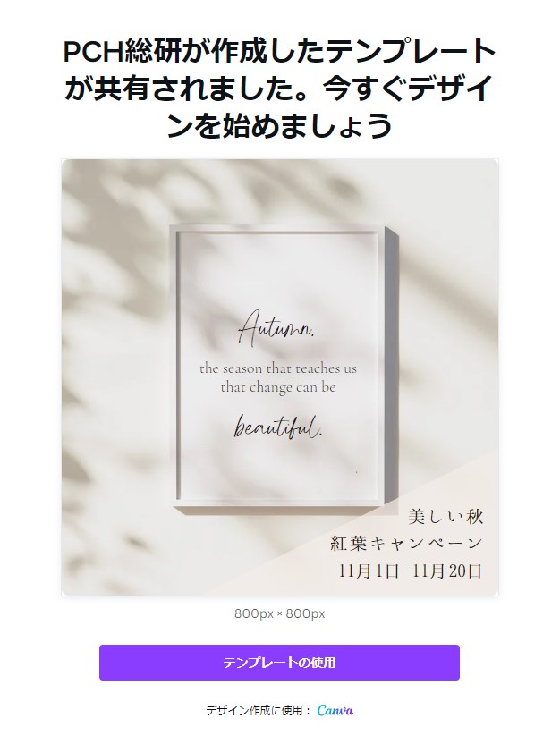Open the Canva logo link

coord(335,710)
